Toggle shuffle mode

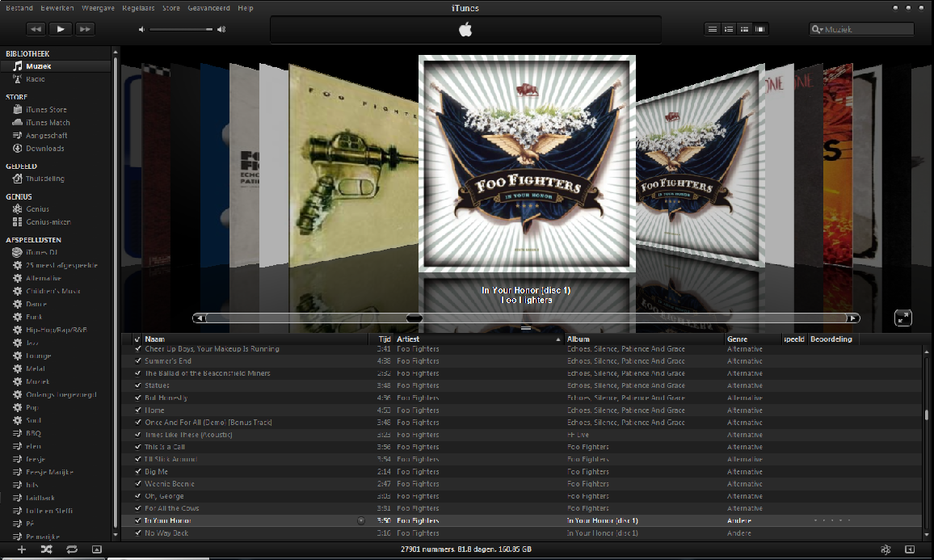tap(47, 549)
